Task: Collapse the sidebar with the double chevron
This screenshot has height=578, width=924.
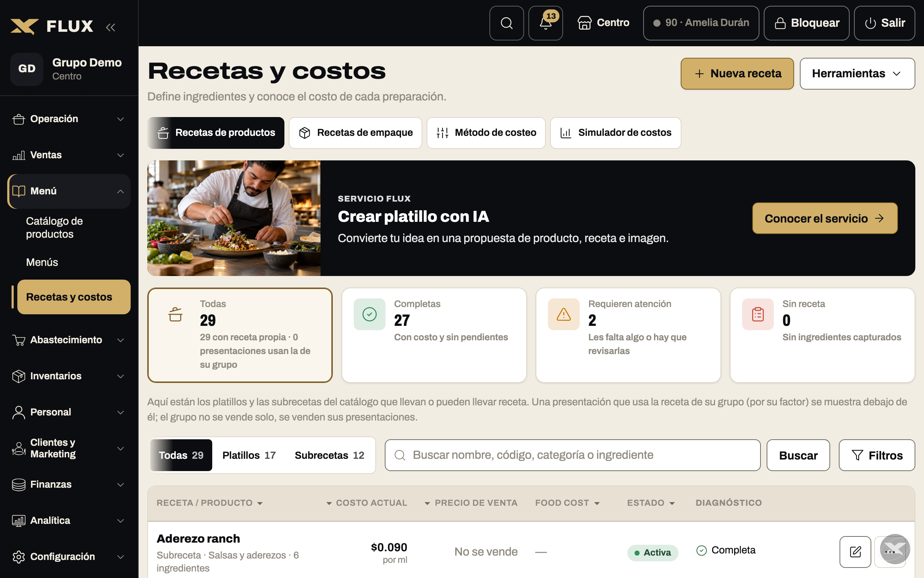Action: 110,27
